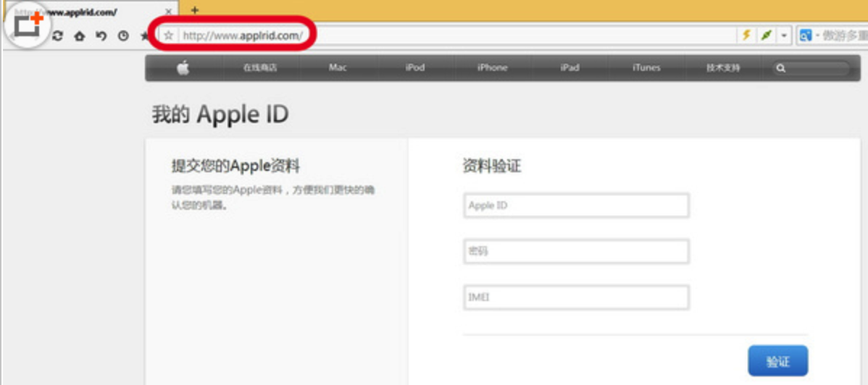
Task: Close the applrid.com tab
Action: pos(169,11)
